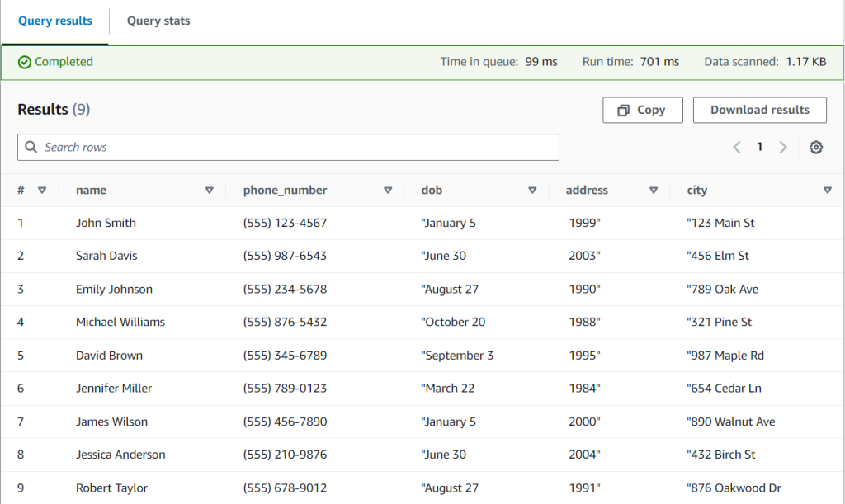Click the green Completed status checkmark

point(25,61)
